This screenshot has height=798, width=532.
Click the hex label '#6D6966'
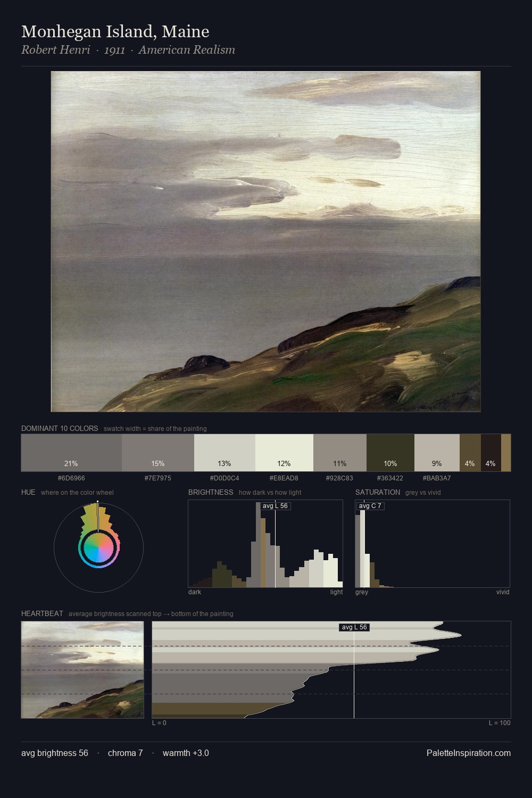click(71, 478)
